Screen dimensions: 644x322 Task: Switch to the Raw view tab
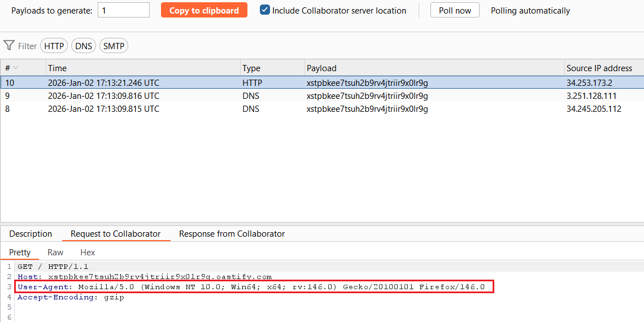pos(55,252)
